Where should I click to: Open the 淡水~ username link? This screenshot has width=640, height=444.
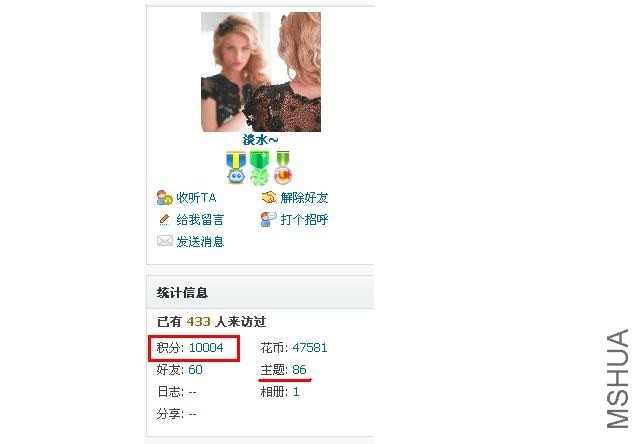[x=260, y=140]
